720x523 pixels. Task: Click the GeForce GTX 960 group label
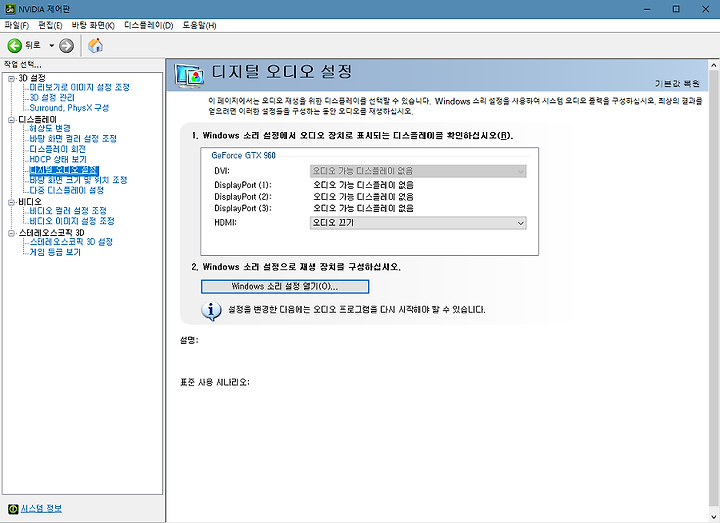(x=243, y=156)
